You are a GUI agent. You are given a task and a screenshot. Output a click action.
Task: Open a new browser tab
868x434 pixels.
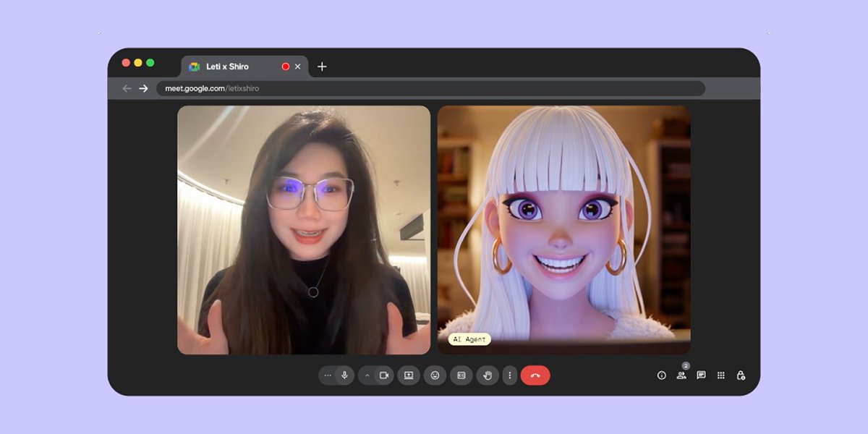(x=322, y=67)
